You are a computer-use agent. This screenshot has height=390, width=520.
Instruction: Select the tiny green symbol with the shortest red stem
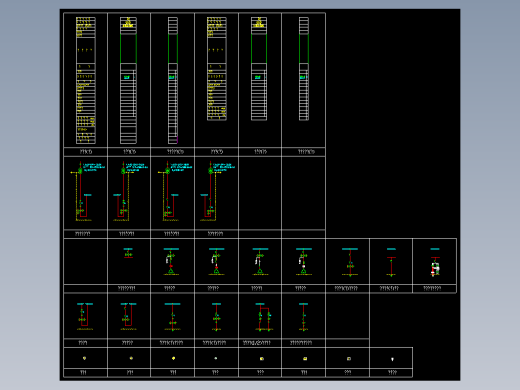pyautogui.click(x=128, y=253)
